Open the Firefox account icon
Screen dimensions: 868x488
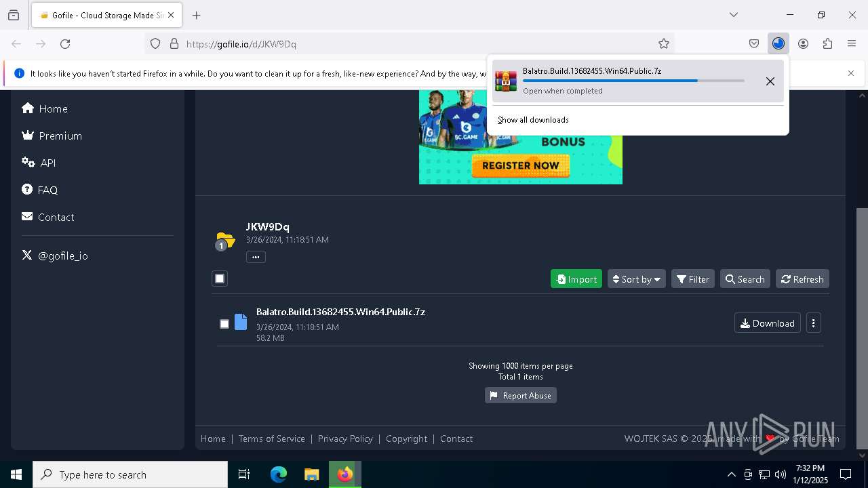803,43
